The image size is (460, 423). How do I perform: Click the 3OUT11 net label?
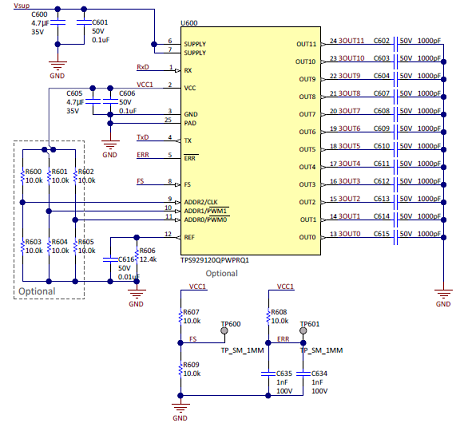point(351,40)
